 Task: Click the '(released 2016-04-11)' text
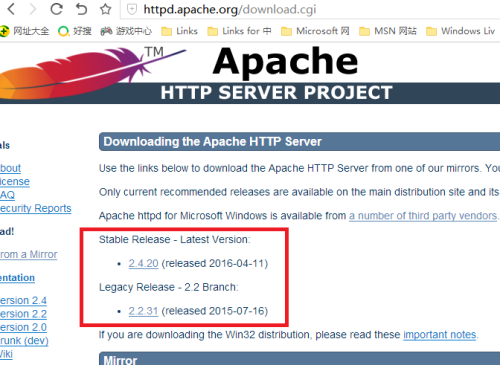[x=215, y=263]
